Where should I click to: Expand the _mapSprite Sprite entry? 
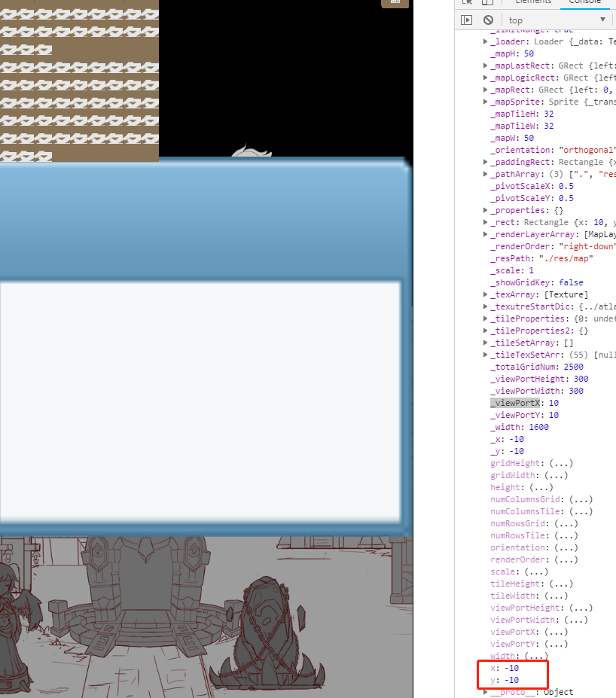tap(485, 102)
